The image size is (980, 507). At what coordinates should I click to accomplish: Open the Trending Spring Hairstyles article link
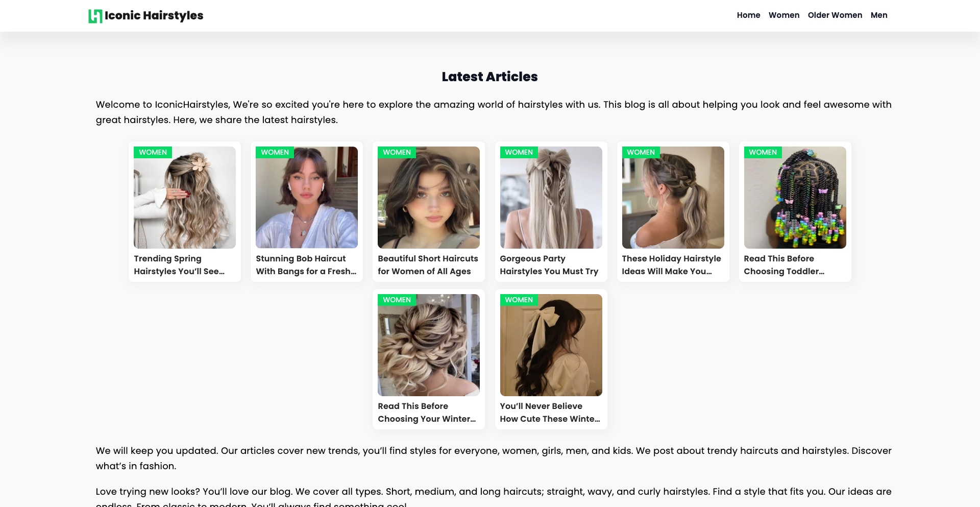point(180,265)
